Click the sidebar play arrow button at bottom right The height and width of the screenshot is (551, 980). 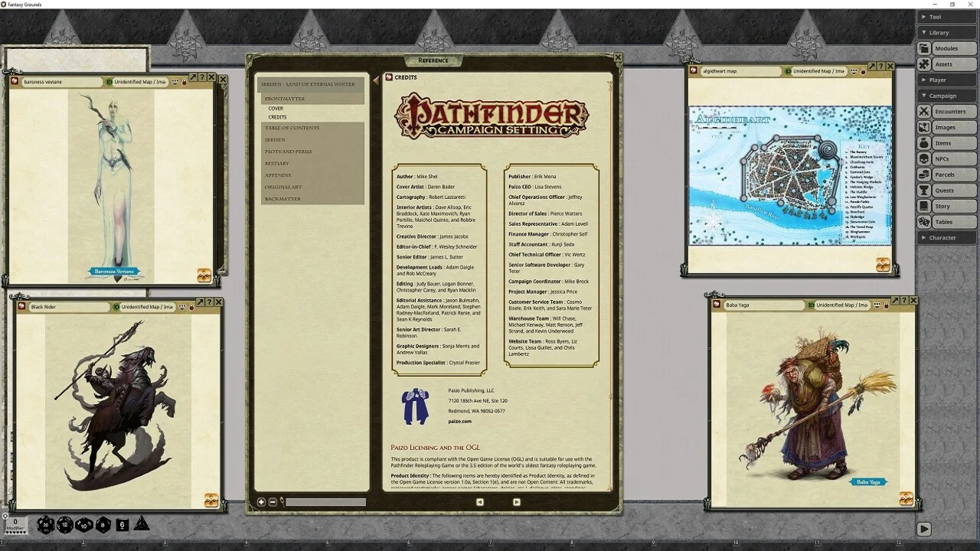924,529
